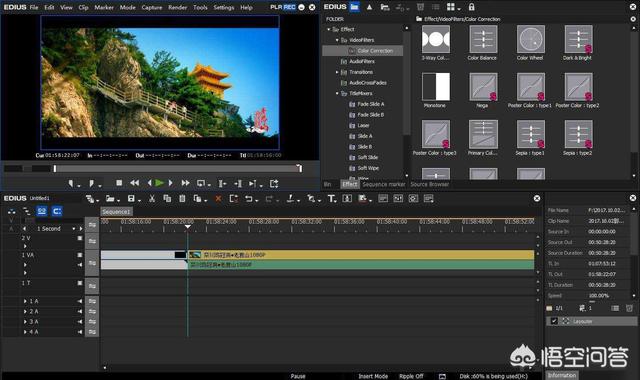The height and width of the screenshot is (380, 640).
Task: Open the Settings menu
Action: (x=224, y=7)
